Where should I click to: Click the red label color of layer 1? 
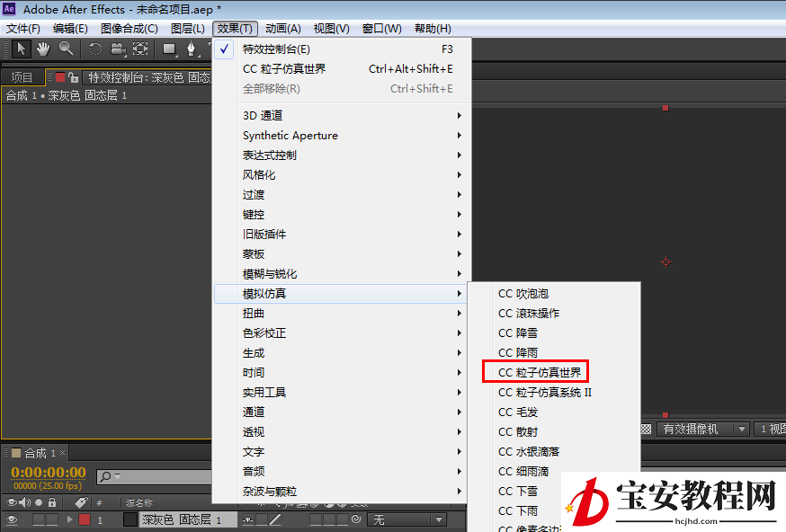coord(85,519)
